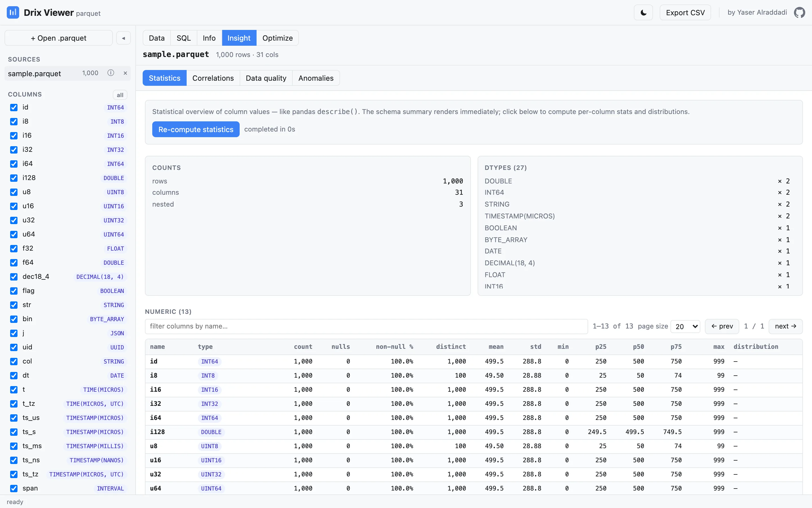Remove sample.parquet source with x
Image resolution: width=812 pixels, height=508 pixels.
(125, 73)
